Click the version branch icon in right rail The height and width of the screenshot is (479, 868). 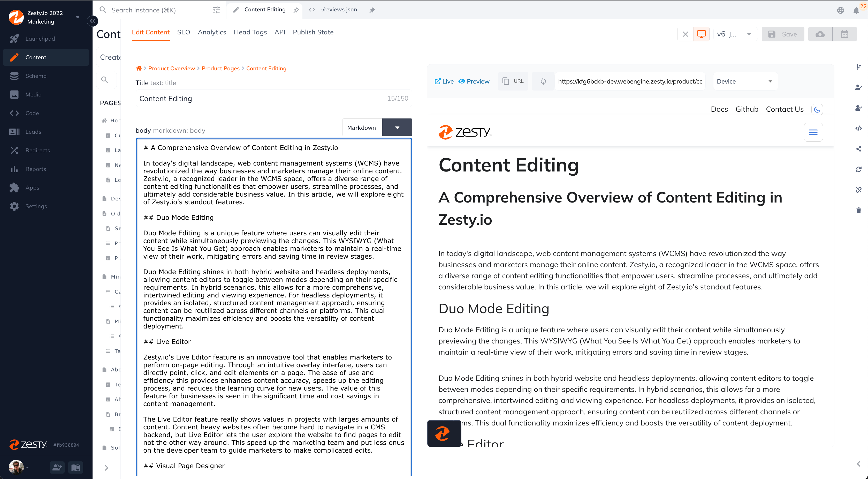pyautogui.click(x=858, y=67)
